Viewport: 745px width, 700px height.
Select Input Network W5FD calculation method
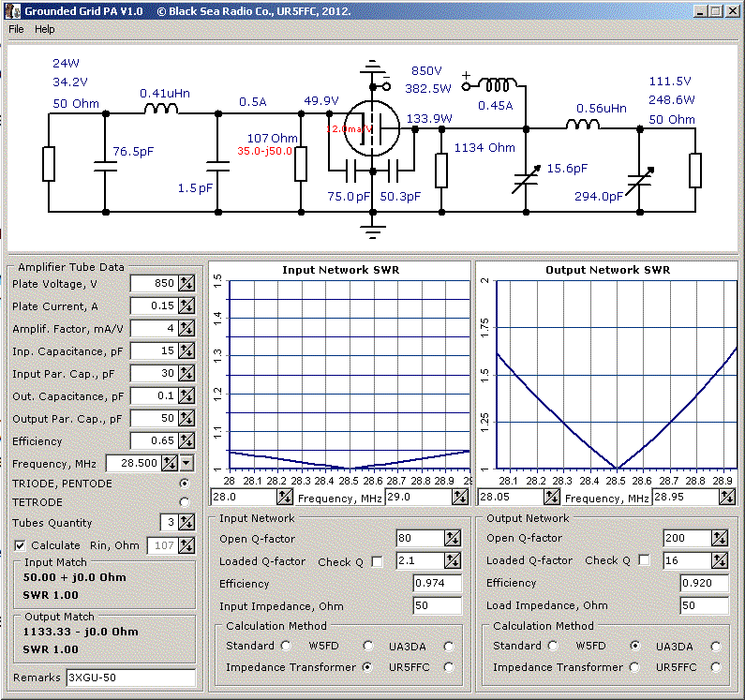(x=367, y=646)
